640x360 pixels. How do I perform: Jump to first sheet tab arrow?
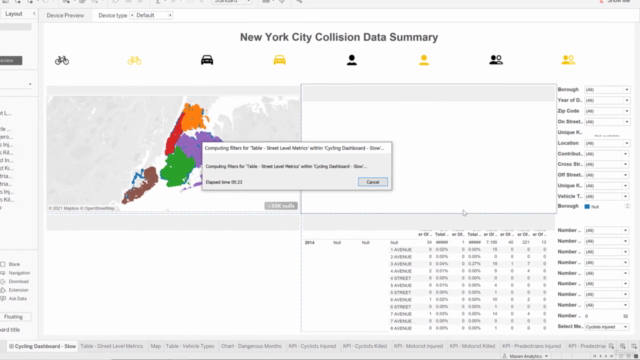(x=595, y=356)
